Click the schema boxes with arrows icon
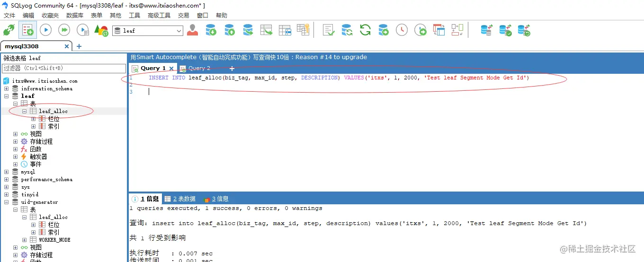Image resolution: width=644 pixels, height=262 pixels. [457, 30]
